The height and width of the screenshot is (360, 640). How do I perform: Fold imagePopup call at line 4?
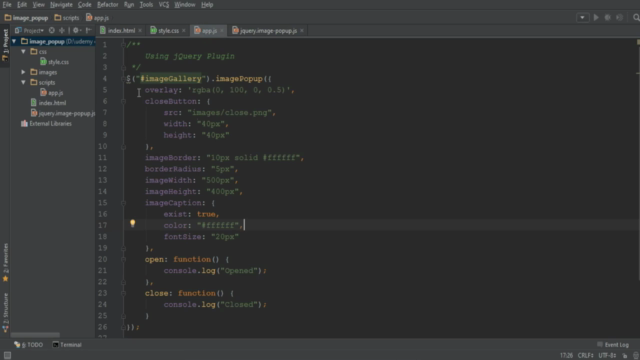[x=123, y=78]
